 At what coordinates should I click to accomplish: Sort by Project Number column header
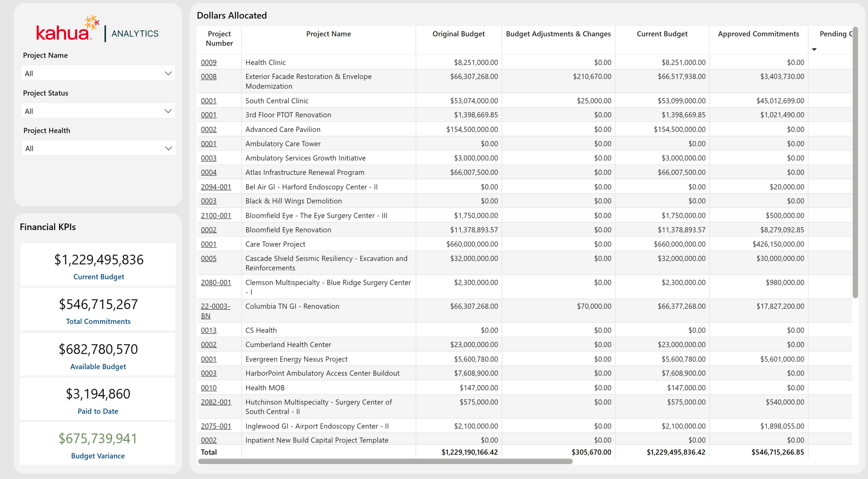[219, 38]
